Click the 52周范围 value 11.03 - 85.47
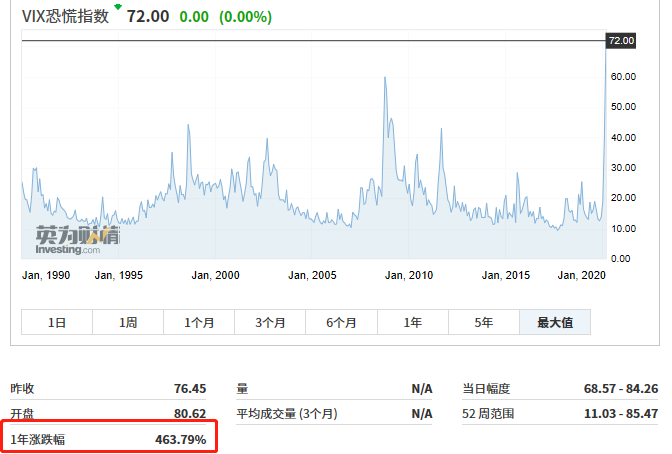Screen dimensions: 672x454 point(621,413)
